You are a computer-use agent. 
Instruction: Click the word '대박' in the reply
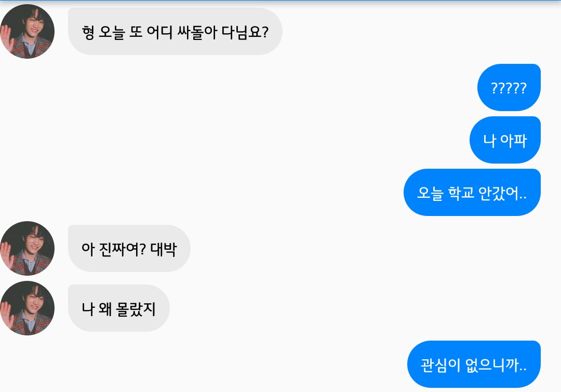tap(164, 249)
